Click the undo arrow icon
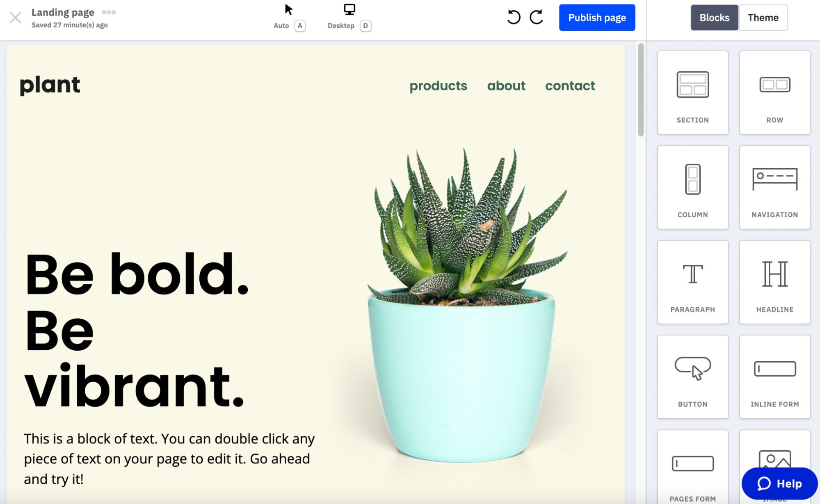 (x=513, y=17)
